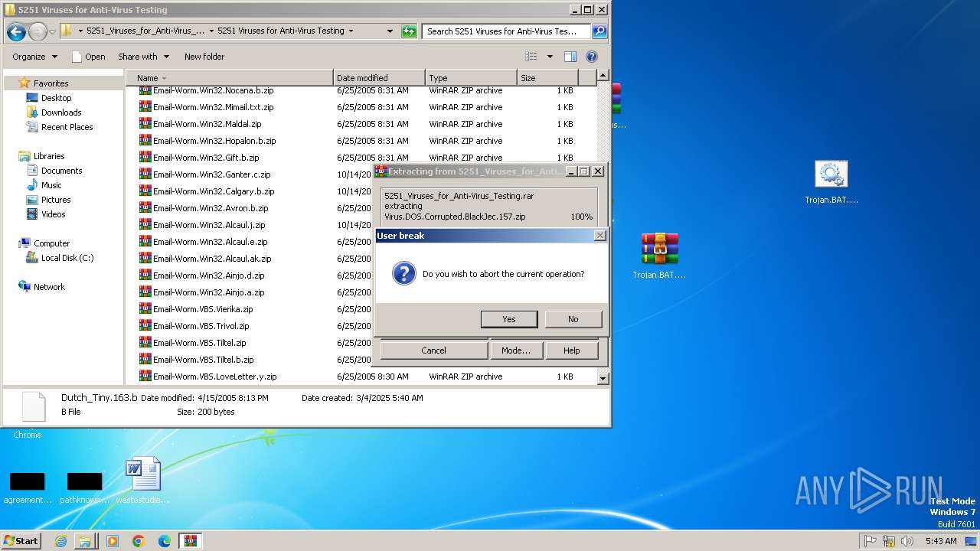Select Libraries in the navigation pane
The height and width of the screenshot is (551, 980).
click(x=49, y=156)
